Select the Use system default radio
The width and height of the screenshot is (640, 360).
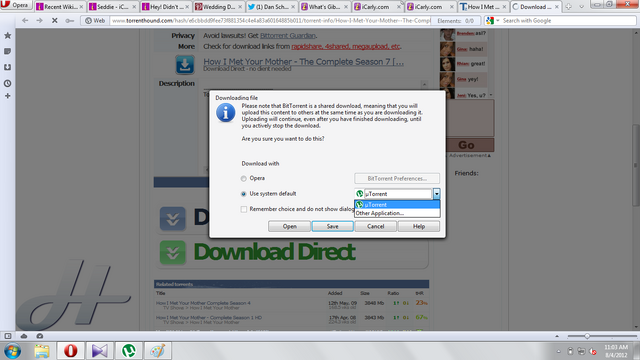tap(244, 194)
